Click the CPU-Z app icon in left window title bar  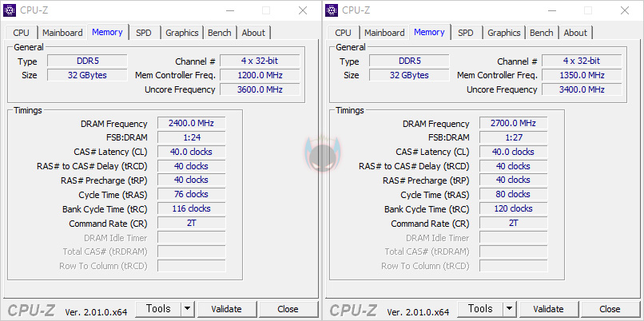click(10, 10)
